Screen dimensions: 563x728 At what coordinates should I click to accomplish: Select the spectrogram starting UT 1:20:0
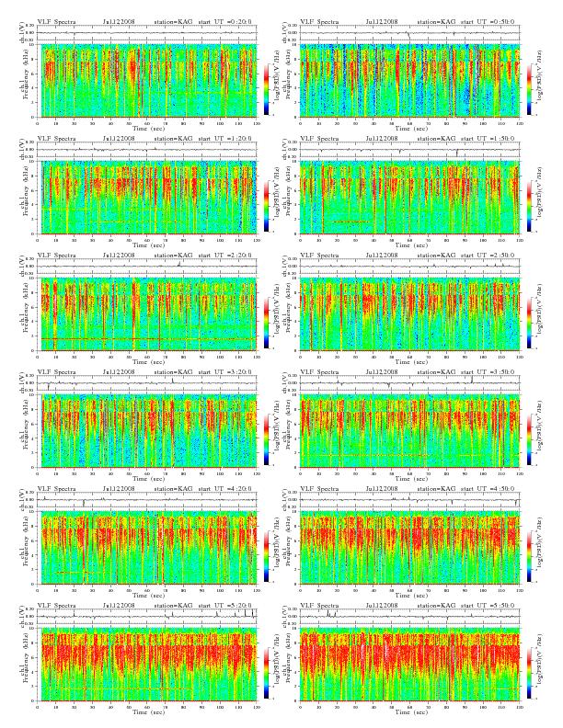(x=147, y=198)
